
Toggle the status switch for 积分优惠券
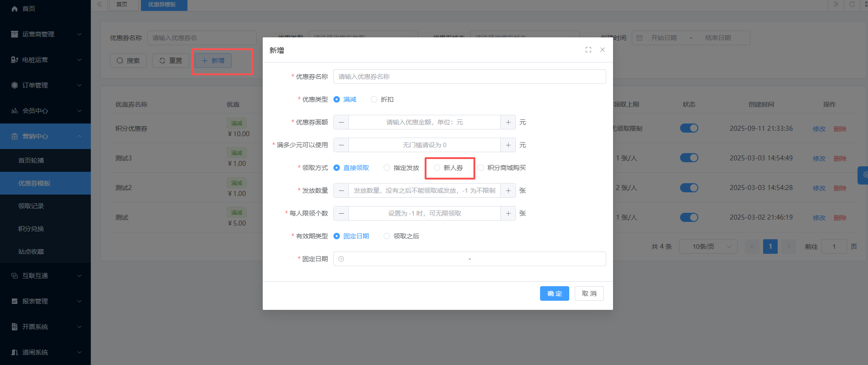click(x=689, y=128)
